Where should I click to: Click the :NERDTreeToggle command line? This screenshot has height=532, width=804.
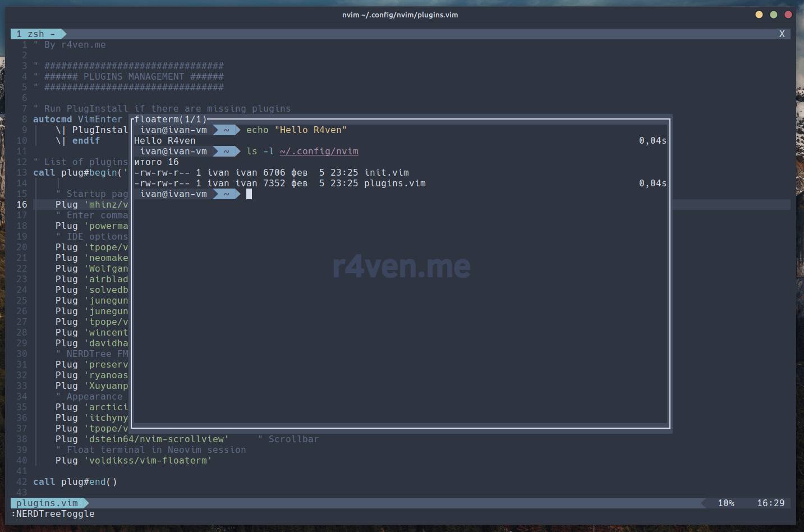[53, 514]
